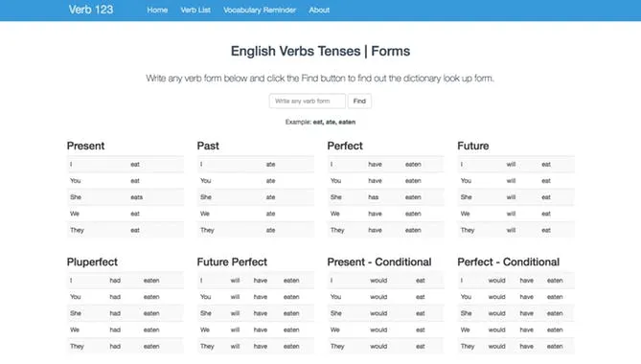The height and width of the screenshot is (364, 641).
Task: Click 'We' pronoun in Perfect - Conditional table
Action: pyautogui.click(x=466, y=330)
